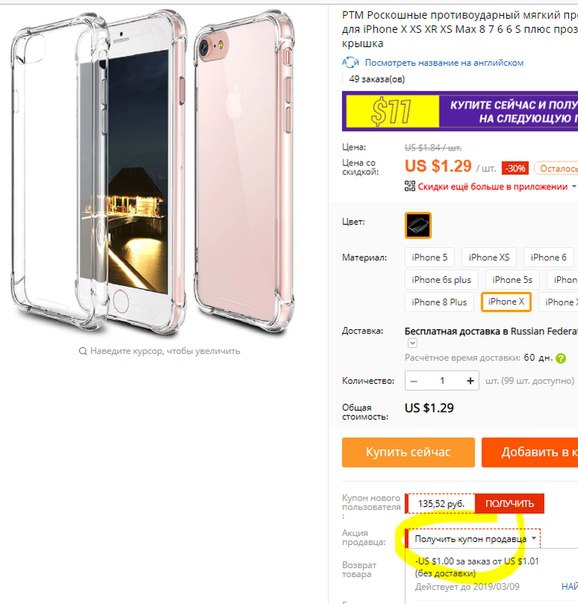Click the Купить сейчас button

(408, 452)
